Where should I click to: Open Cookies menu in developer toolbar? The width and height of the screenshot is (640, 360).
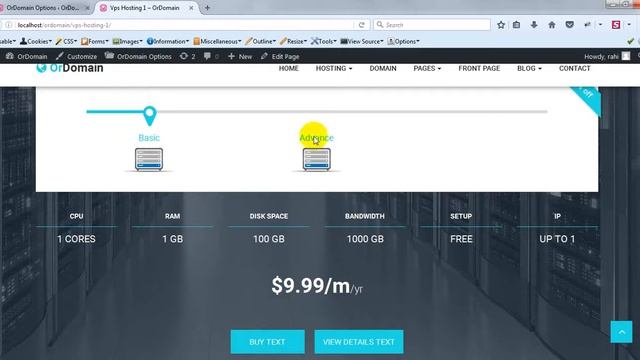pos(36,41)
